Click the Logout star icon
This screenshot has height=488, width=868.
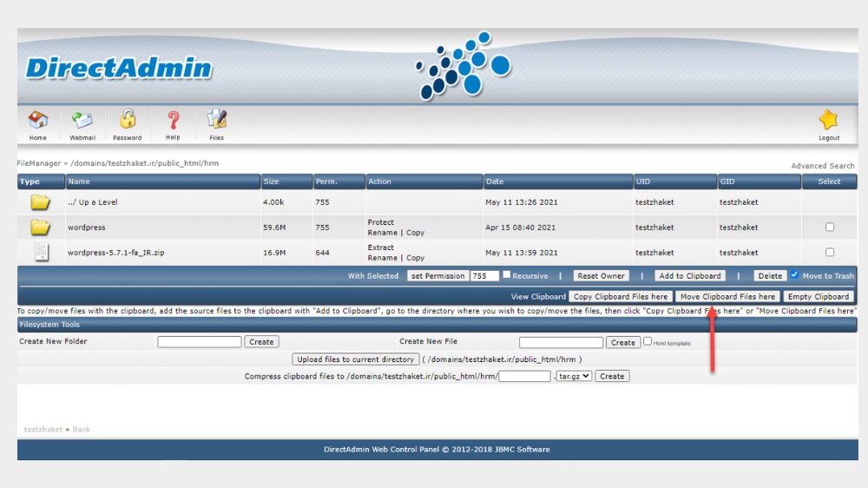829,120
